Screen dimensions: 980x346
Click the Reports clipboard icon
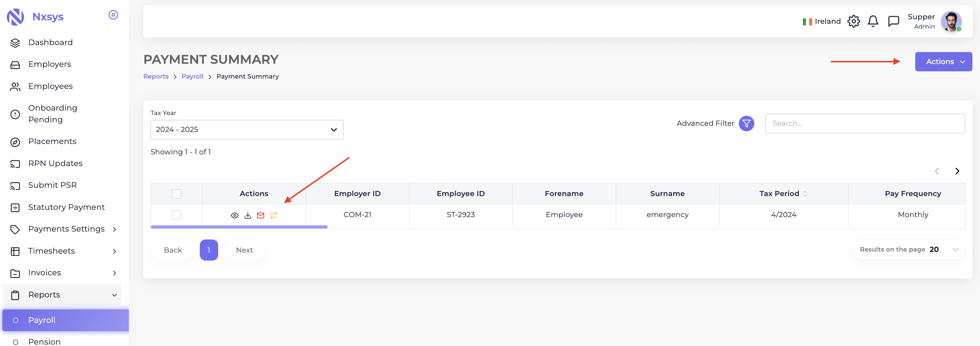[15, 295]
